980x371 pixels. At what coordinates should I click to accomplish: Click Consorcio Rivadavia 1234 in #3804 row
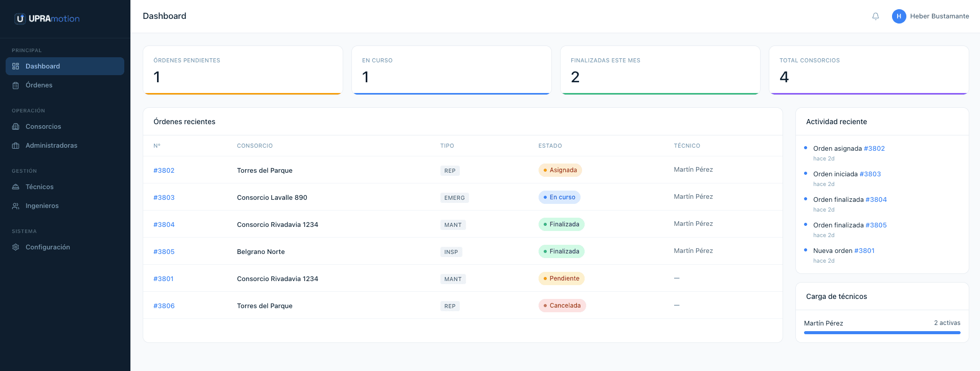point(278,225)
